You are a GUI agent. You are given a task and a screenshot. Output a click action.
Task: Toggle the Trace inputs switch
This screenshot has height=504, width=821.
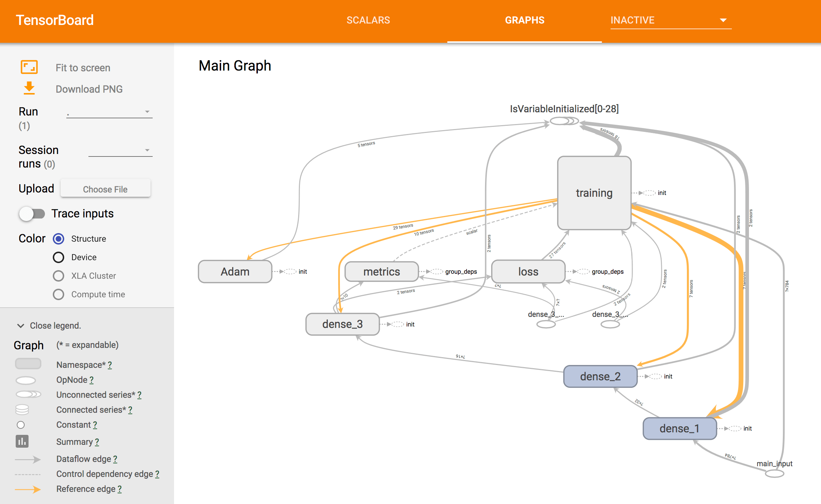point(32,214)
